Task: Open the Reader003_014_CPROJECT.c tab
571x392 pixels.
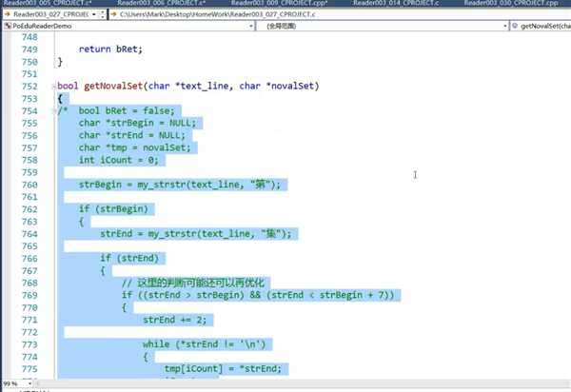Action: tap(396, 3)
